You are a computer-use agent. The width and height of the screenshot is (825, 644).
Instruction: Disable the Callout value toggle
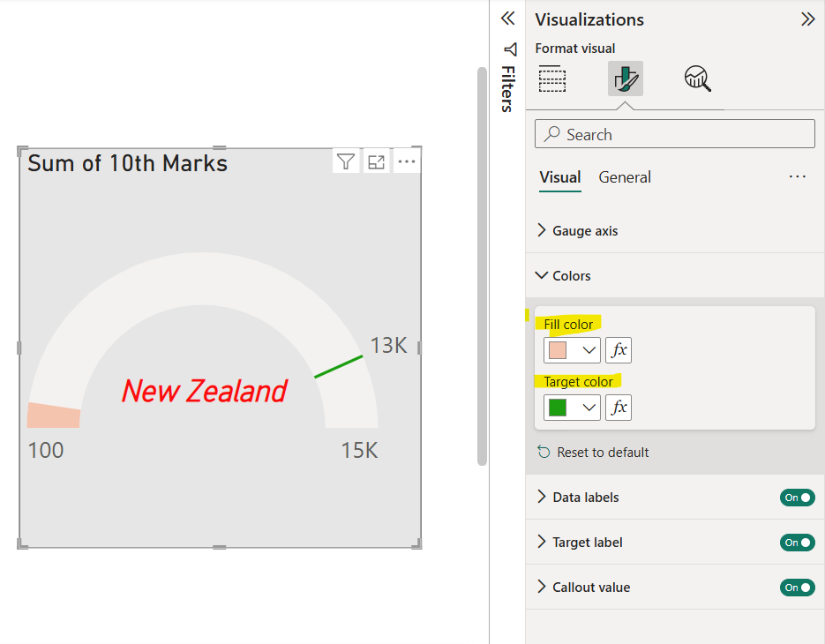pos(797,588)
